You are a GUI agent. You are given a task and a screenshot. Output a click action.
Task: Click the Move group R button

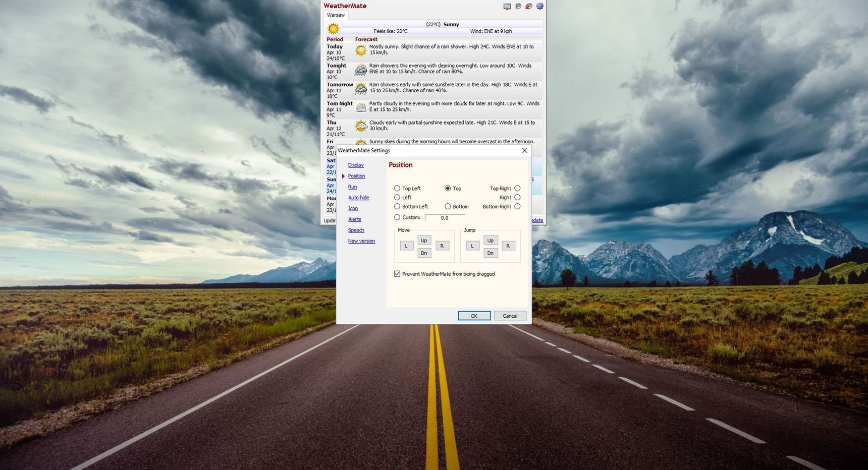pos(442,246)
